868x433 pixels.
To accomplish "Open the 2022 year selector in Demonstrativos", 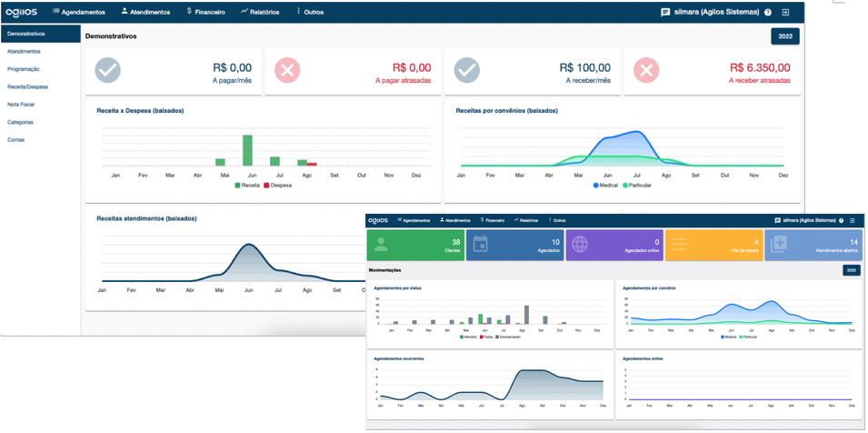I will (784, 36).
